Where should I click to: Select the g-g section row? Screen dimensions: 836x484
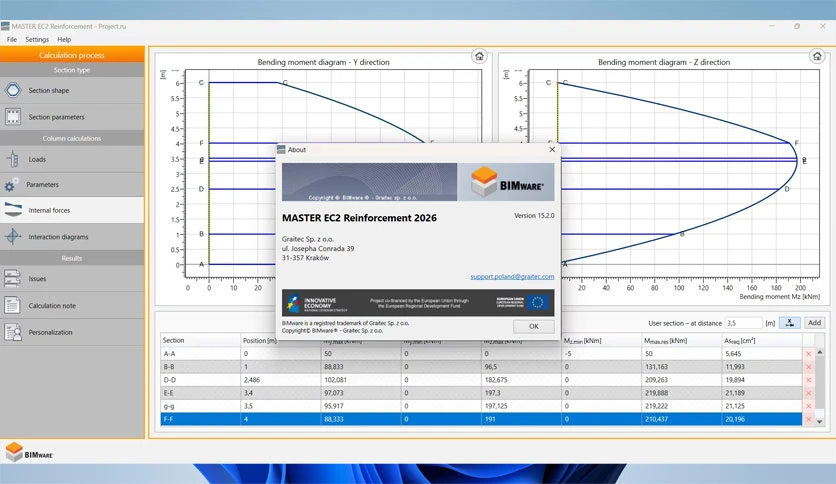(481, 406)
